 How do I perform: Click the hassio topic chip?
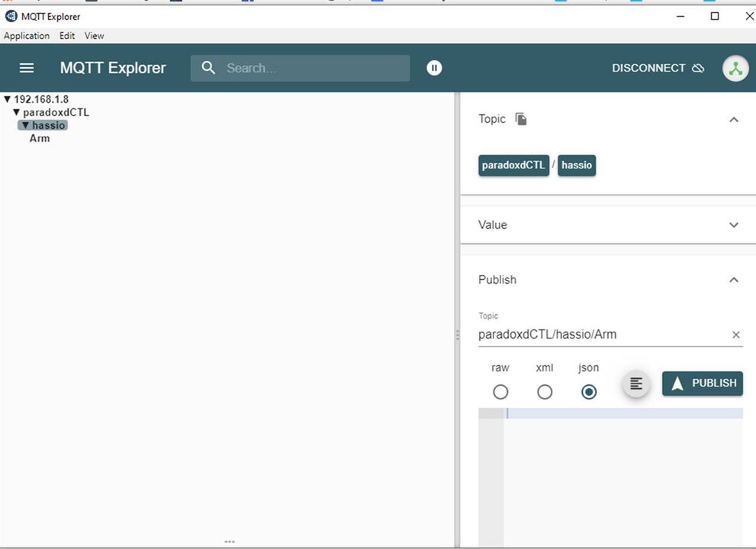click(x=577, y=165)
